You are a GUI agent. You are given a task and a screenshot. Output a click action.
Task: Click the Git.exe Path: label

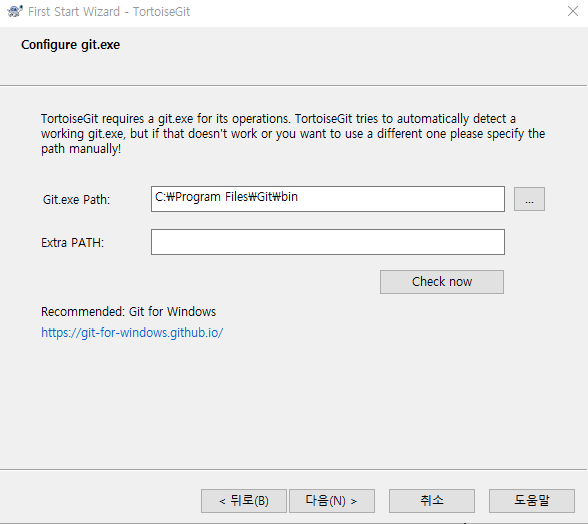pos(76,200)
